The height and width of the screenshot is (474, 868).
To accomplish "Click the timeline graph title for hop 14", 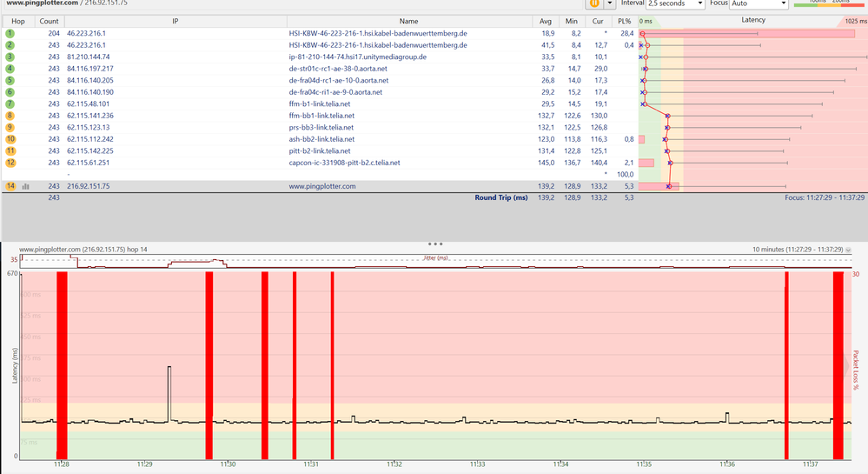I will click(83, 250).
